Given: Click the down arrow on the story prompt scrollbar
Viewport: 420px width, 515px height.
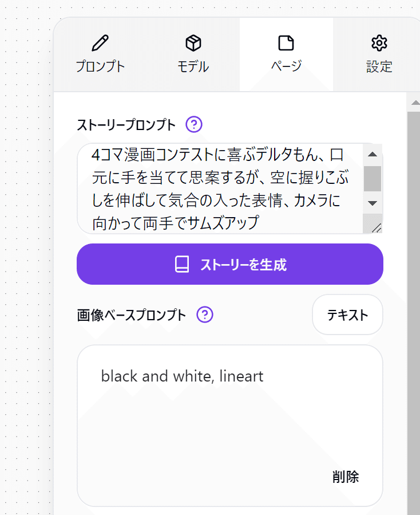Looking at the screenshot, I should tap(373, 203).
